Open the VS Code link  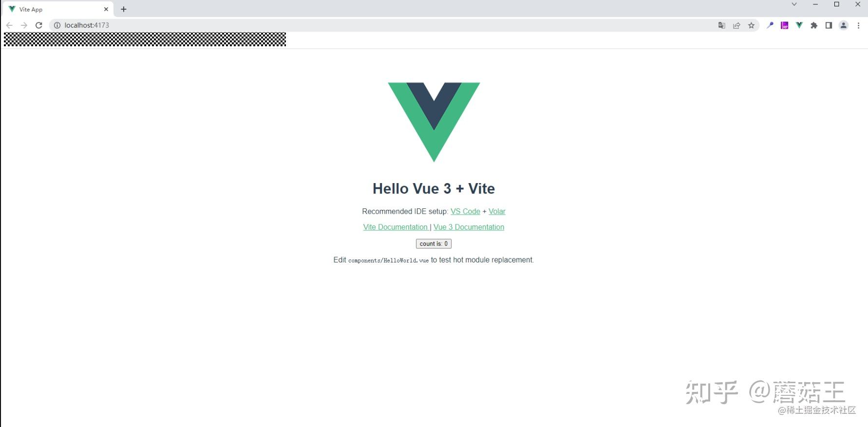pyautogui.click(x=465, y=211)
